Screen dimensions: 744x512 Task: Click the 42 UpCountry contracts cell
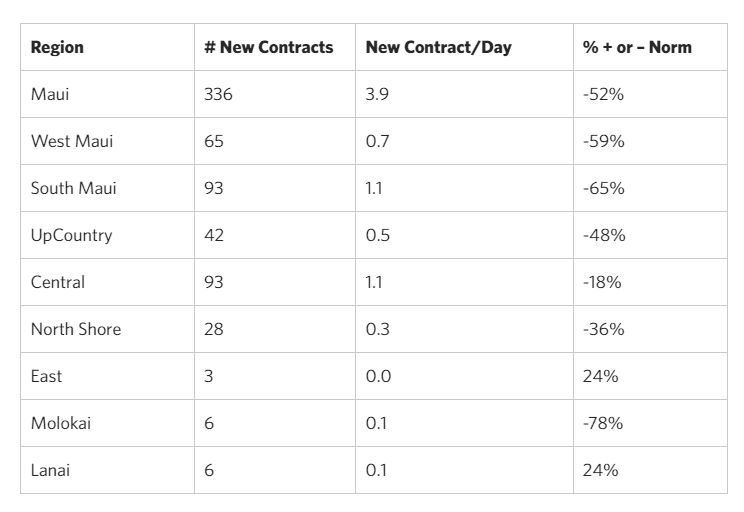pyautogui.click(x=213, y=235)
